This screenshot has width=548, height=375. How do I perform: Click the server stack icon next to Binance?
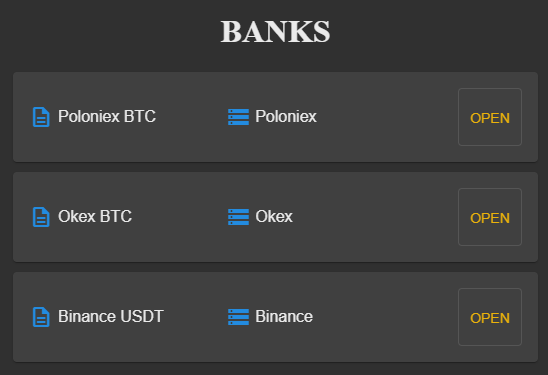pos(238,317)
